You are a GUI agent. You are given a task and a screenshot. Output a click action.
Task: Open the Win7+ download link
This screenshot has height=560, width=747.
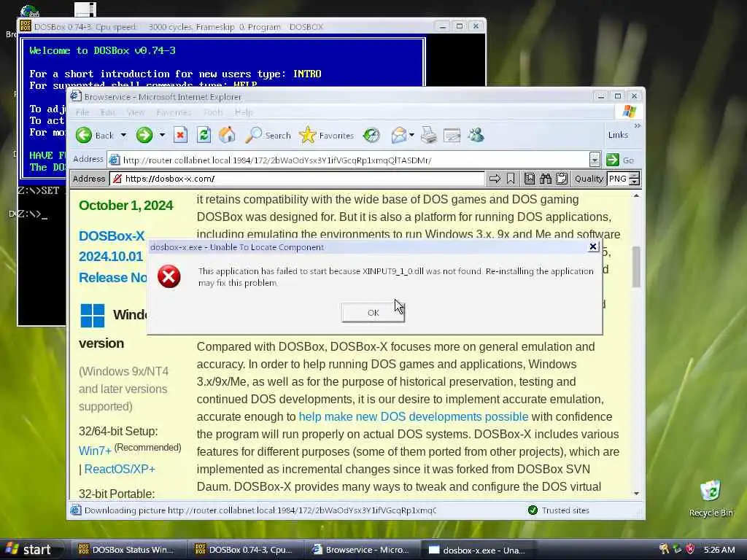pos(95,451)
